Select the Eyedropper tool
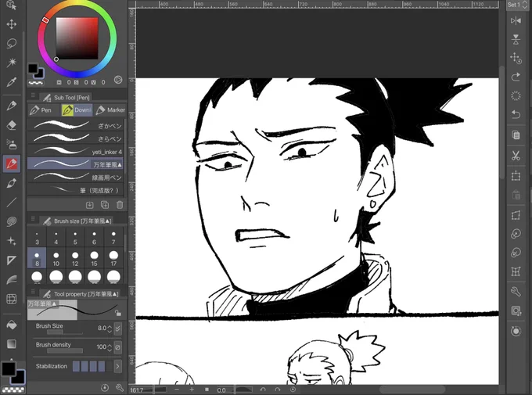The image size is (532, 395). (12, 82)
